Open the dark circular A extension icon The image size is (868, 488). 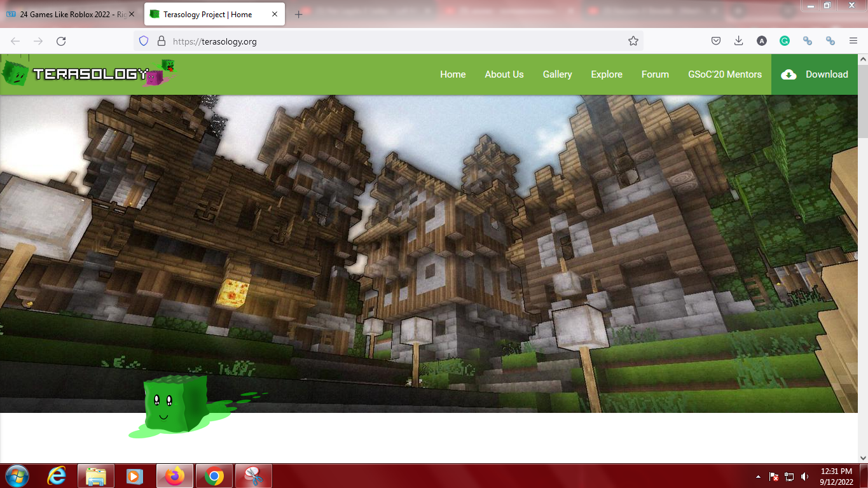click(x=762, y=41)
